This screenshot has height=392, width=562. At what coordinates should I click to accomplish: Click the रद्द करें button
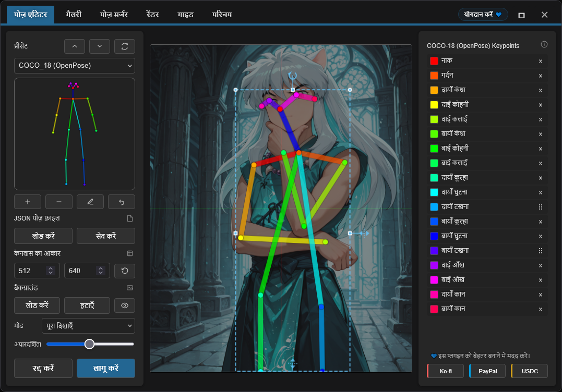coord(43,368)
